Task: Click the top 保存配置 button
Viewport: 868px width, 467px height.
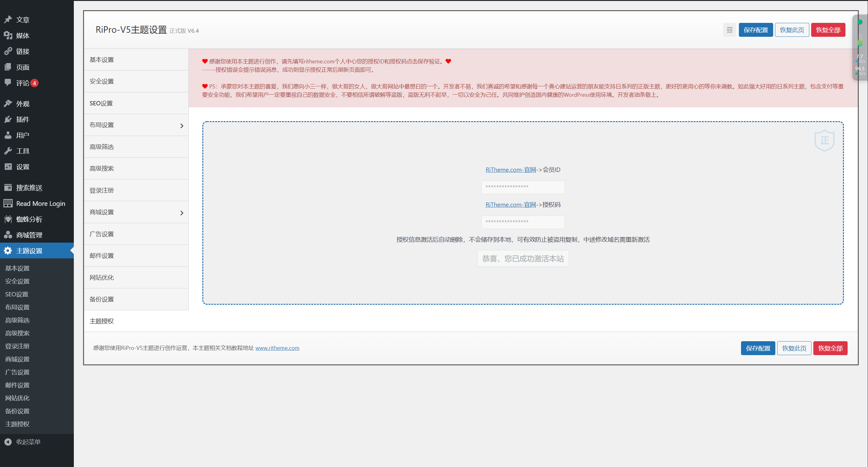Action: pyautogui.click(x=756, y=30)
